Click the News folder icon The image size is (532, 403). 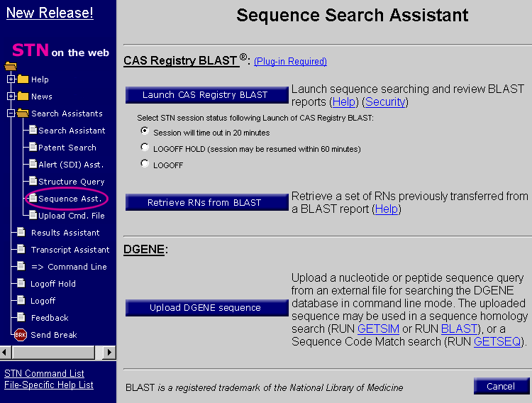[23, 96]
